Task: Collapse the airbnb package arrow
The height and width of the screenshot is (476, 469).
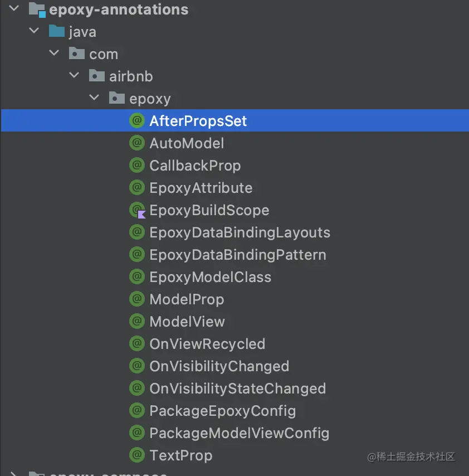Action: (x=75, y=76)
